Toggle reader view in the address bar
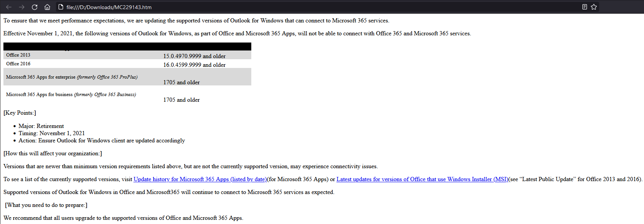This screenshot has width=644, height=224. point(585,7)
